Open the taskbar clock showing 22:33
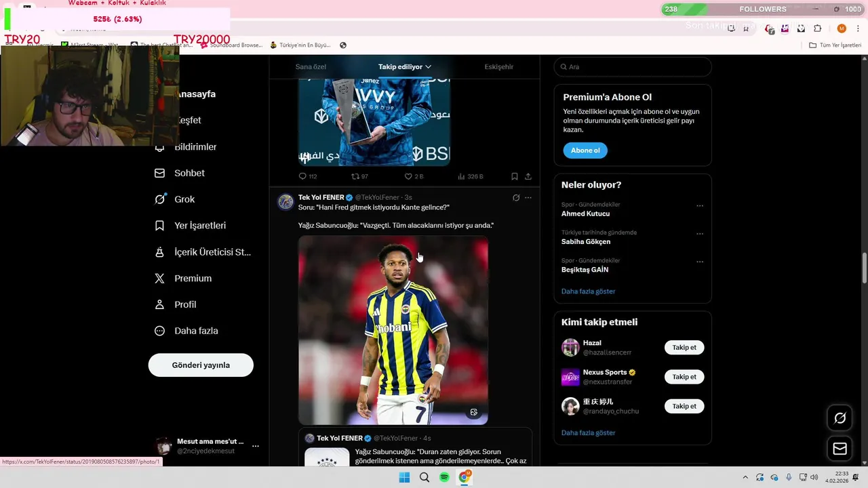 (836, 477)
